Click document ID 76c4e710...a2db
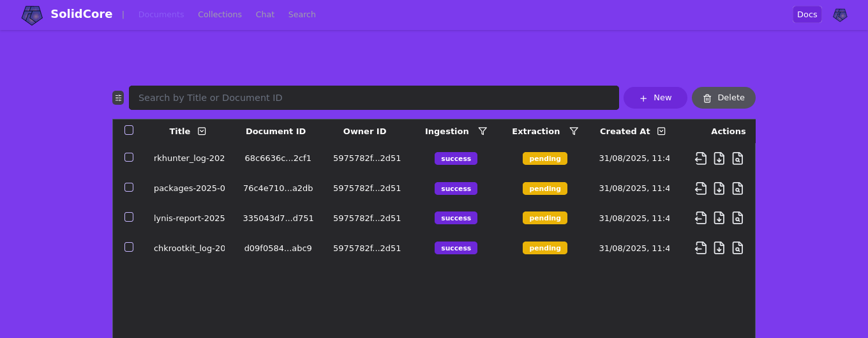Viewport: 868px width, 338px height. tap(278, 188)
